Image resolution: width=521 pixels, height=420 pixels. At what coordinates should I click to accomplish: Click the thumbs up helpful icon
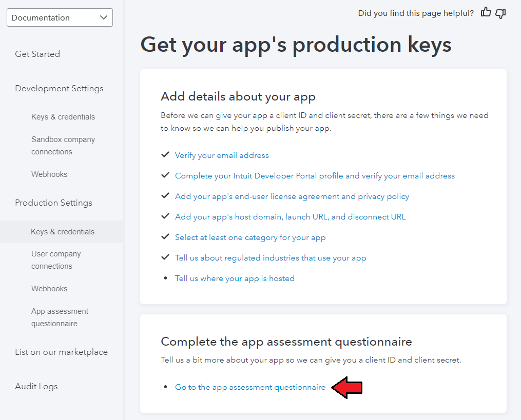click(x=486, y=13)
